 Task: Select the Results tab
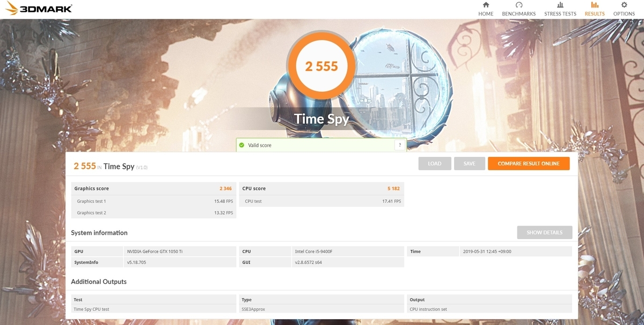[595, 9]
